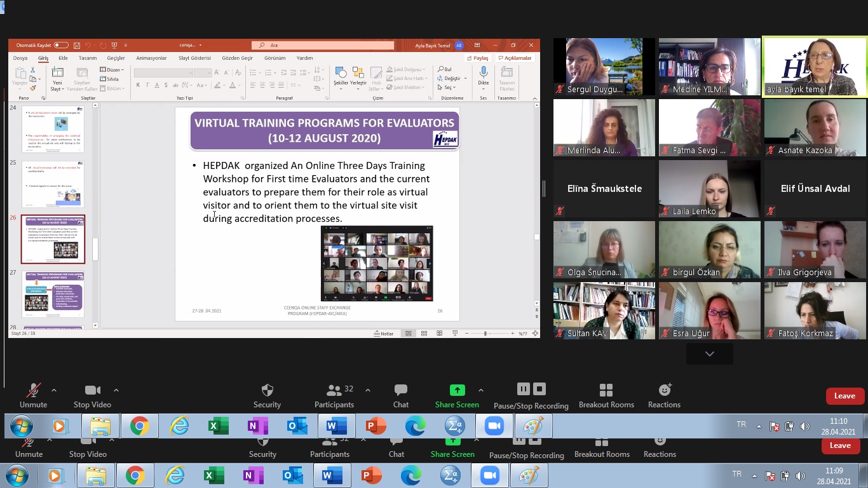868x488 pixels.
Task: Adjust the PowerPoint zoom level slider
Action: click(485, 333)
